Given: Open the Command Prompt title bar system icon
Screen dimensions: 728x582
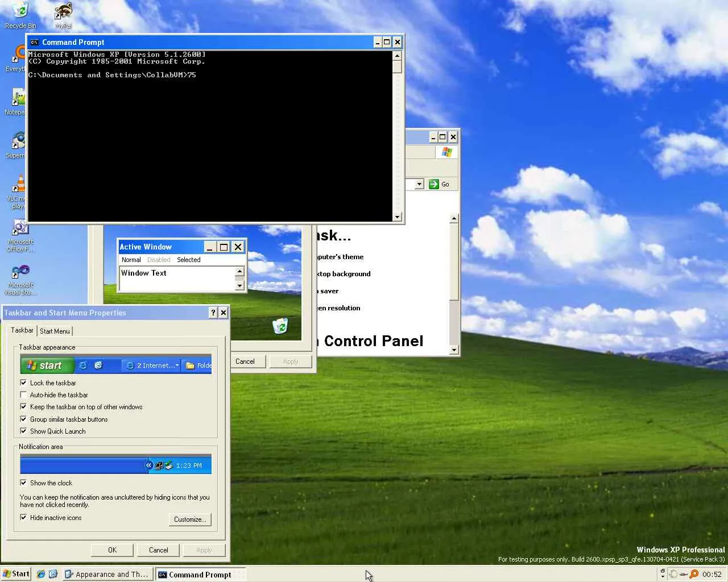Looking at the screenshot, I should pos(34,42).
